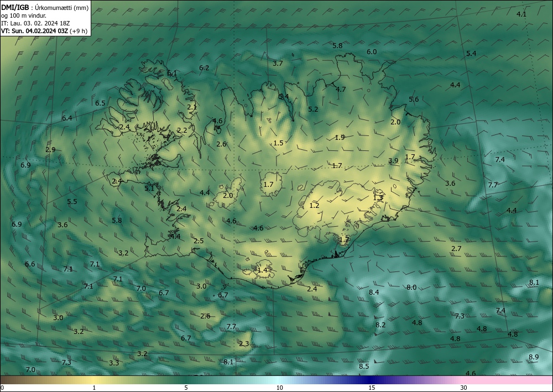Click the '1.3' map value
The width and height of the screenshot is (553, 392).
click(378, 198)
